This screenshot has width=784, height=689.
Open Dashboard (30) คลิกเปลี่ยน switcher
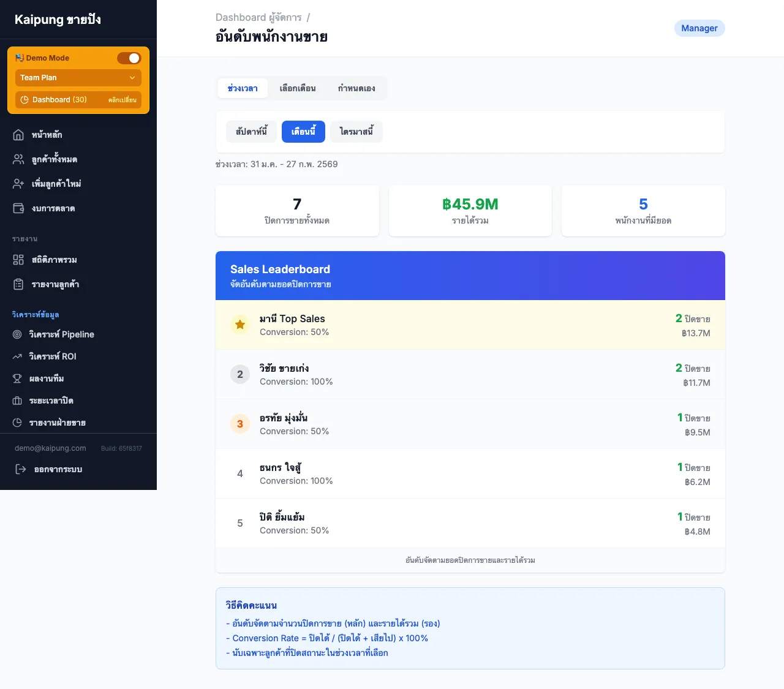(78, 99)
